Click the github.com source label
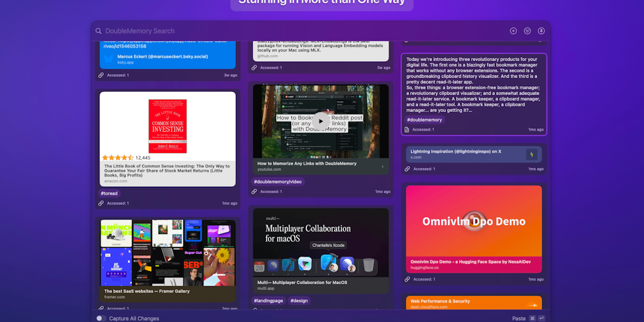Viewport: 644px width, 322px height. pos(268,56)
